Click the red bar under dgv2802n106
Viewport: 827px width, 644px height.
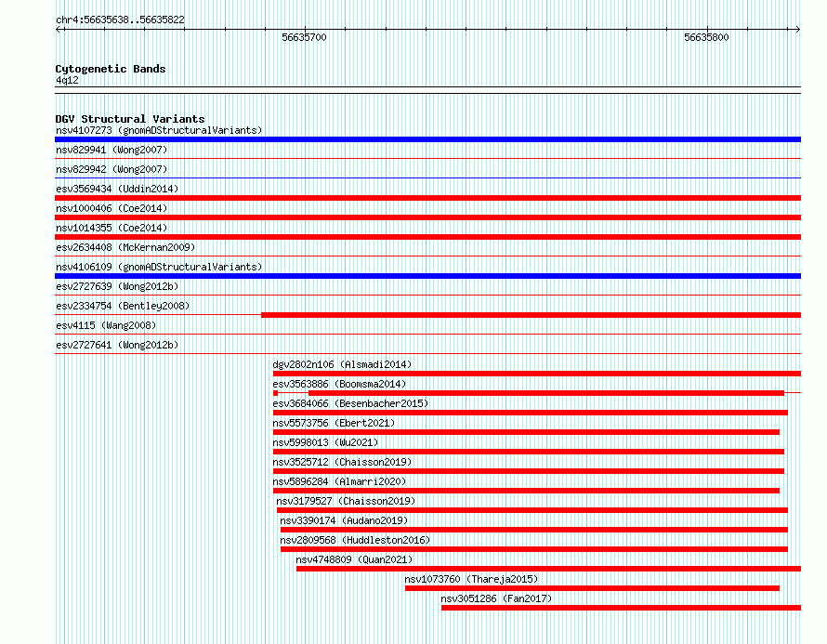coord(537,374)
